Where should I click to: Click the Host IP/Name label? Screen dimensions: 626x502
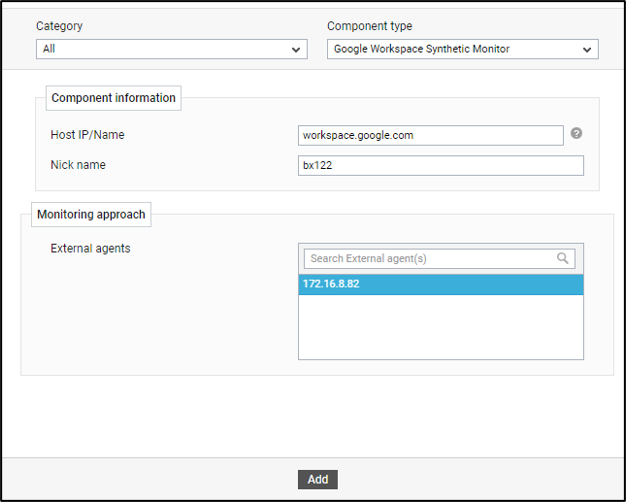point(87,135)
